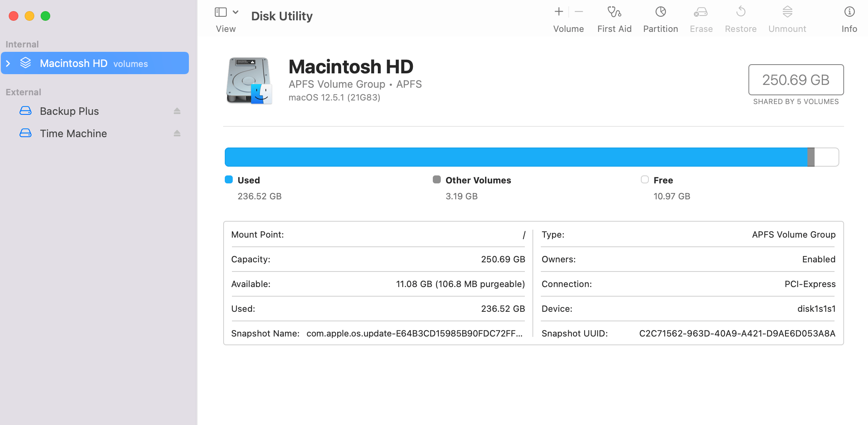Click the Partition toolbar label
This screenshot has width=868, height=425.
pos(660,29)
